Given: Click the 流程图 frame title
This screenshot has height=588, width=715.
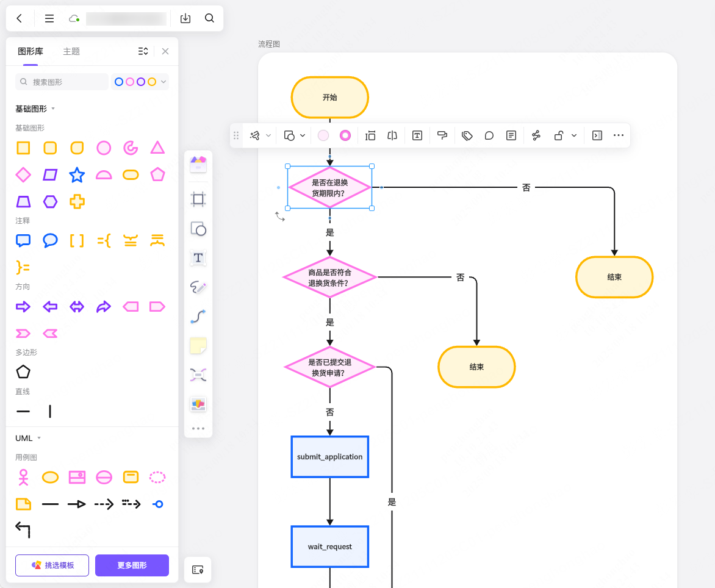Looking at the screenshot, I should [269, 44].
